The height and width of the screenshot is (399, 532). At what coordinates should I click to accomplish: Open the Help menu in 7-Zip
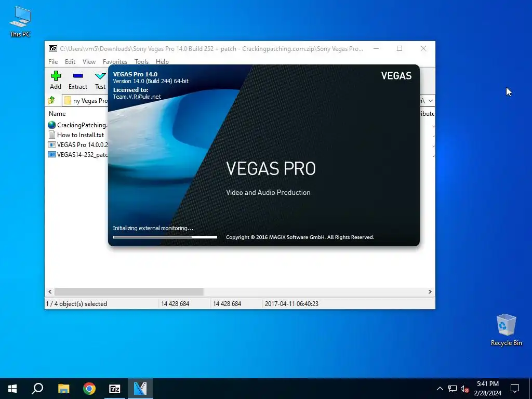point(162,61)
